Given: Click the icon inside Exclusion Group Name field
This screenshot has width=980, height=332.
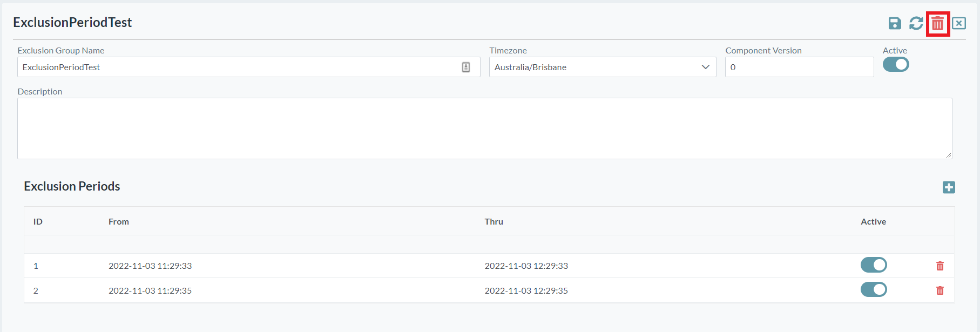Looking at the screenshot, I should coord(466,67).
